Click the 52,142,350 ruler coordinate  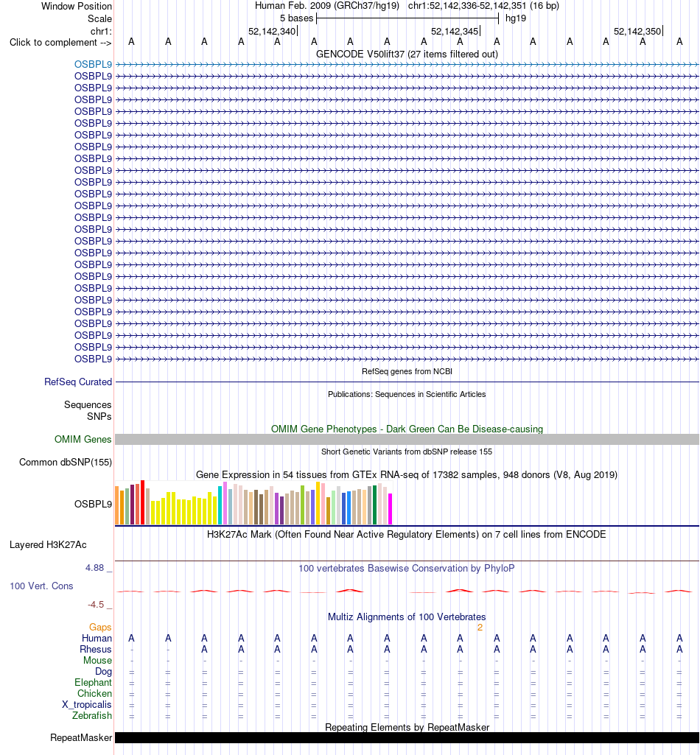[637, 31]
